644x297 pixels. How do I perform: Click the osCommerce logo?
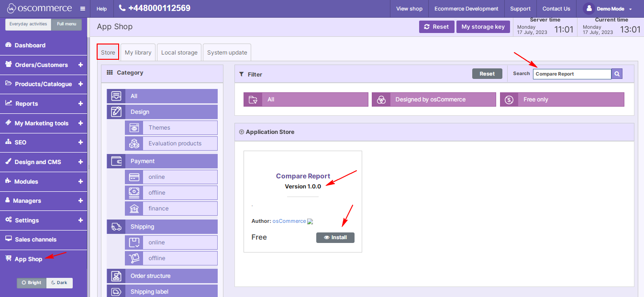coord(39,9)
